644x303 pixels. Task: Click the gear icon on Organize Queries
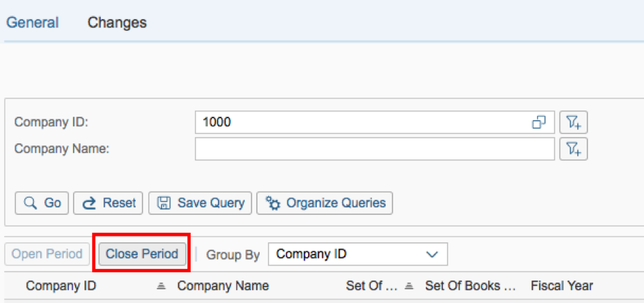point(273,203)
